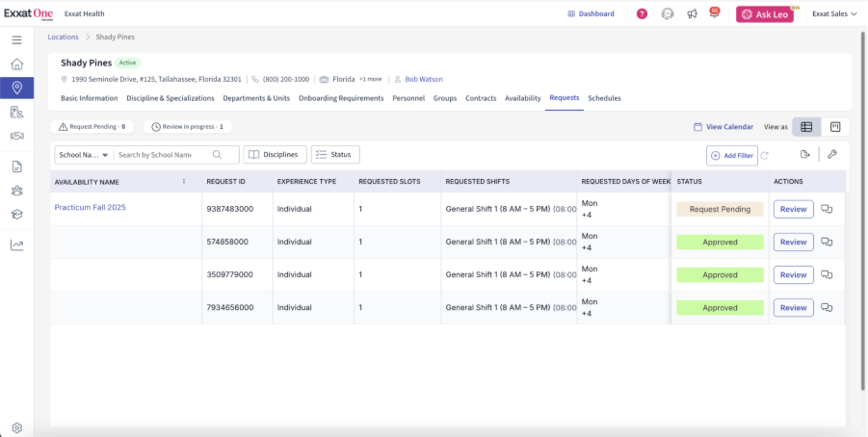Open announcements megaphone icon
Viewport: 868px width, 437px height.
(692, 13)
